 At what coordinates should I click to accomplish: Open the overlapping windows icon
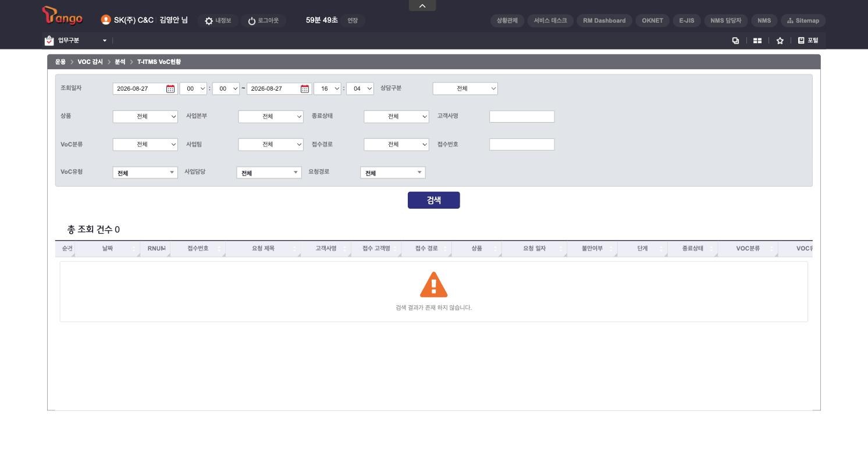[x=735, y=40]
